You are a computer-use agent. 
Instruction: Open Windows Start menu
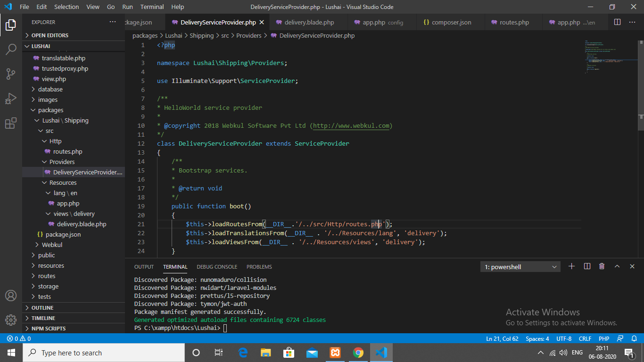point(11,353)
